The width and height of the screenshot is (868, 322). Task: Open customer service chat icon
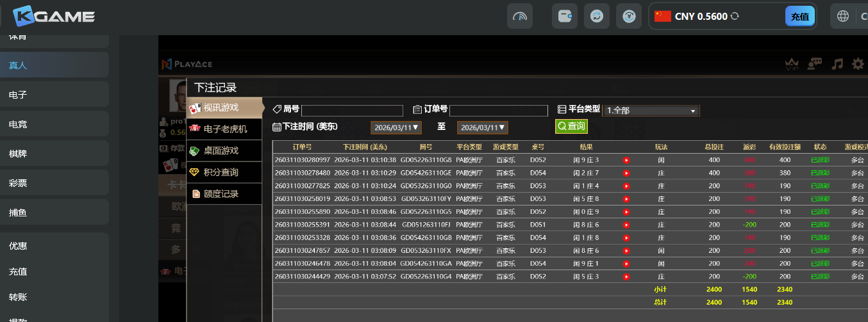[815, 64]
